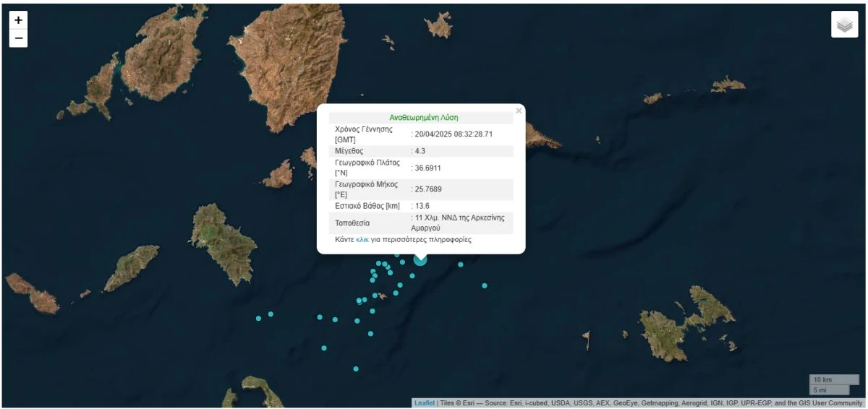Click the '5 mi' scale bar
This screenshot has height=409, width=868.
point(829,389)
